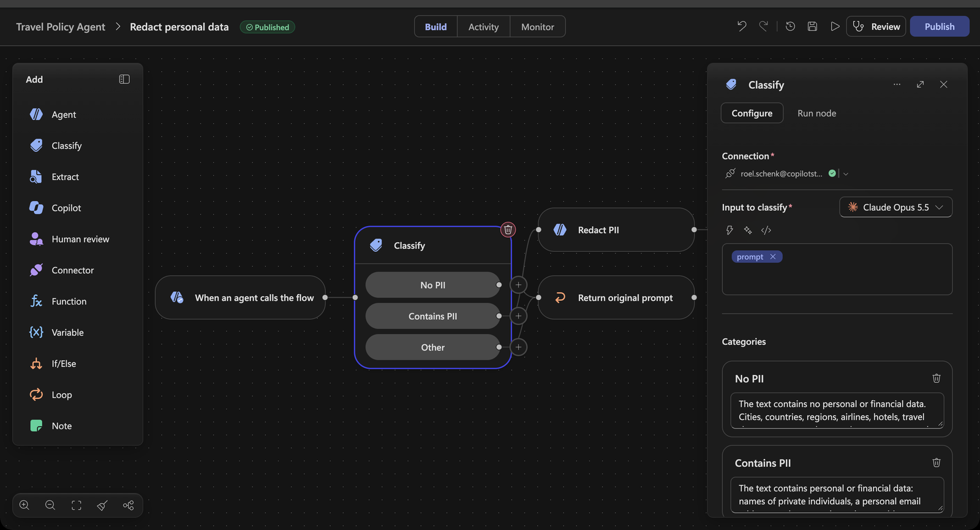This screenshot has width=980, height=530.
Task: Add an Extract node
Action: tap(65, 177)
